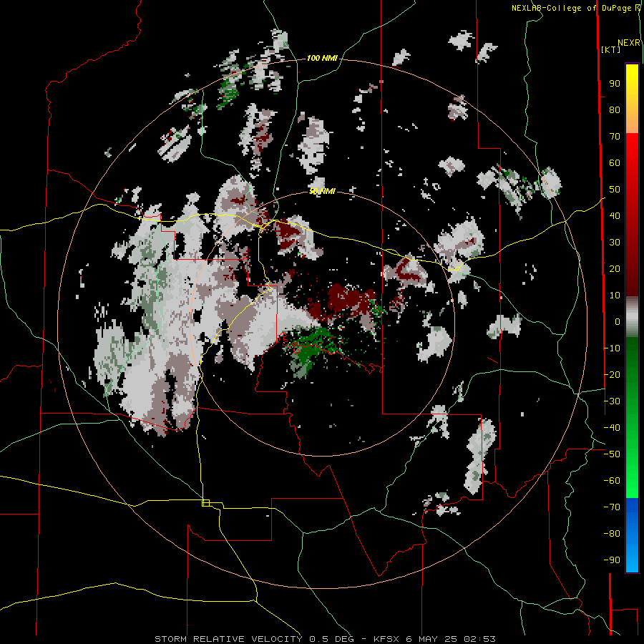Click the positive 10 knot scale value

pos(615,296)
